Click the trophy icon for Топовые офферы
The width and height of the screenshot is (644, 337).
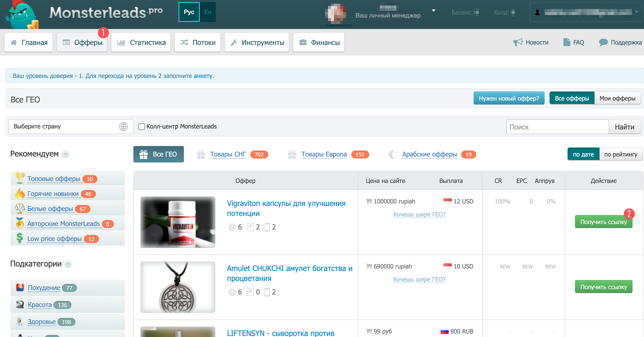pyautogui.click(x=19, y=178)
